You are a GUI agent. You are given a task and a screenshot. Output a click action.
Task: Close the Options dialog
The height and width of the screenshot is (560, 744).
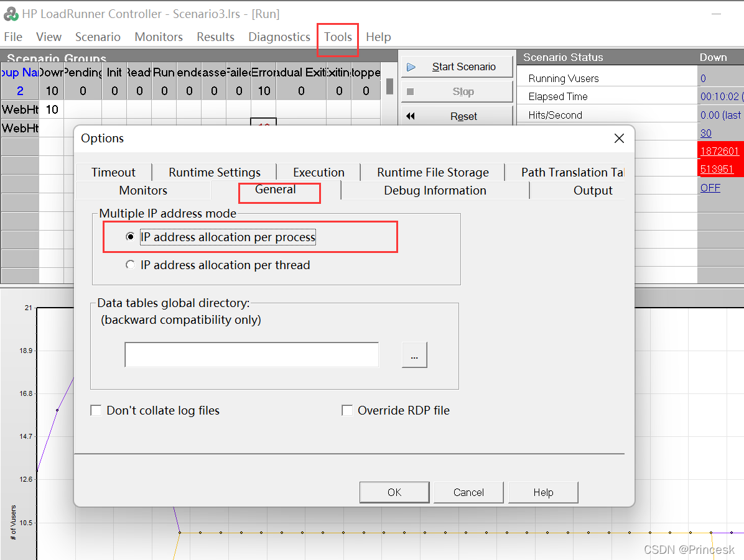619,139
